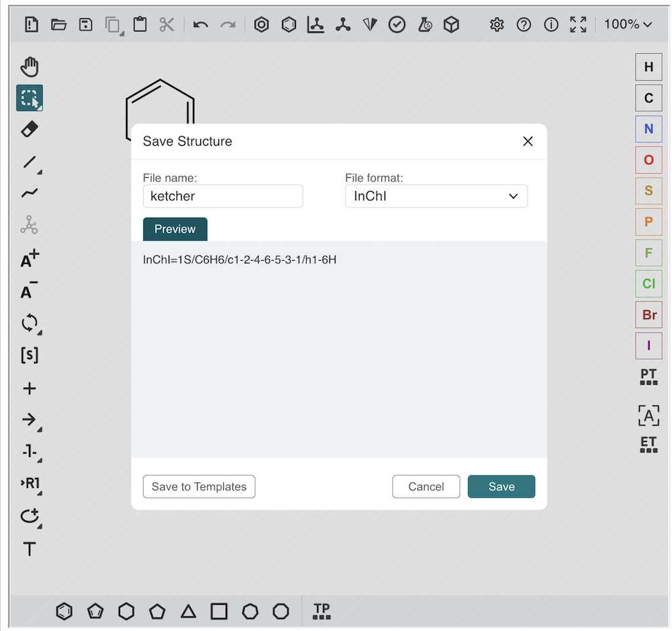
Task: Choose the red Oxygen atom button
Action: [648, 160]
